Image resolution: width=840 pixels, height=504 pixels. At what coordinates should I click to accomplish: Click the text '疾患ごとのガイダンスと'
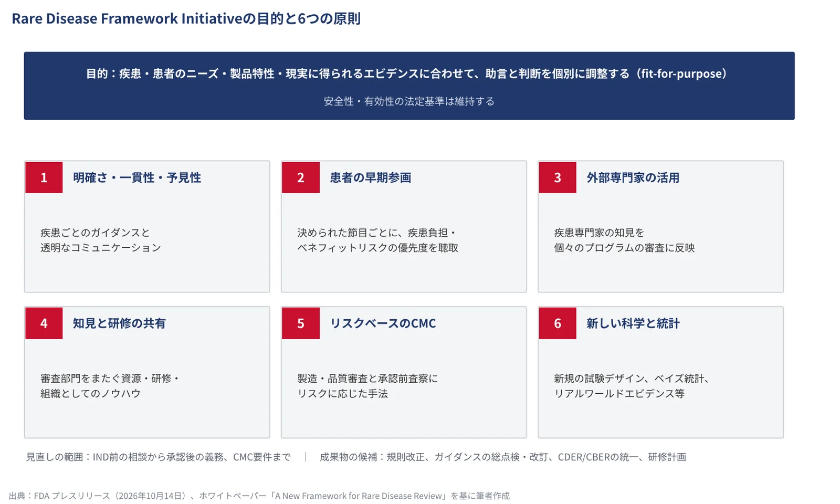[96, 233]
